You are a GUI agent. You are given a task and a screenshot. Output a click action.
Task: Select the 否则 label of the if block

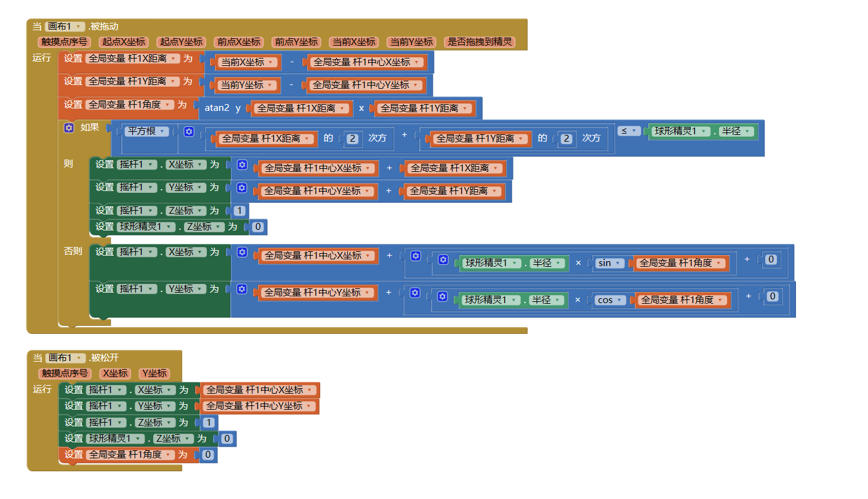(73, 251)
